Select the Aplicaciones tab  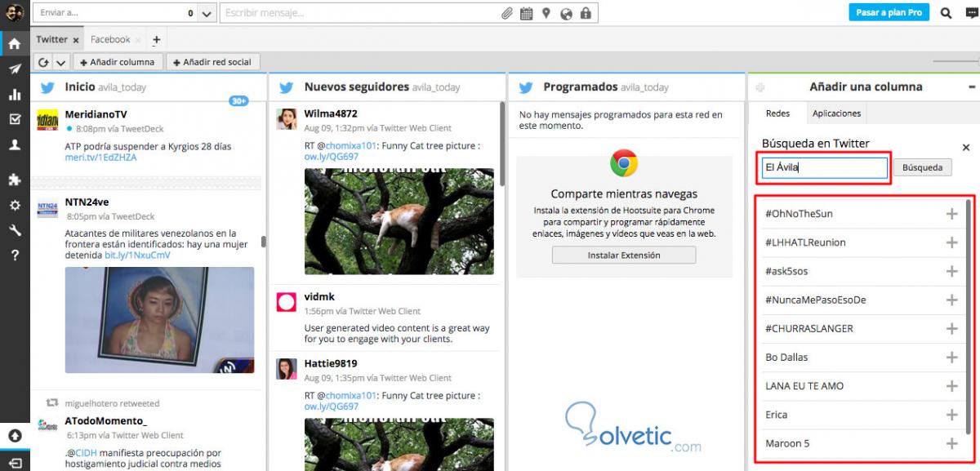point(837,113)
